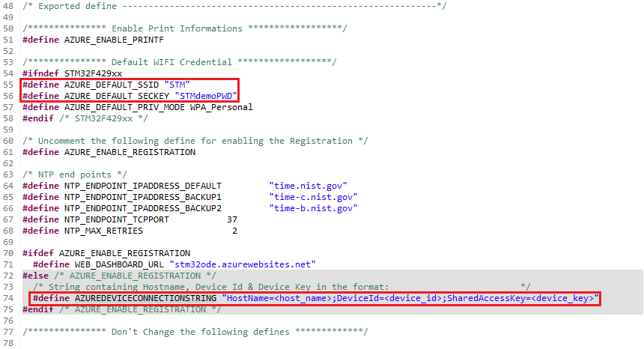Click the #else directive on line 72
The image size is (644, 349).
click(x=35, y=276)
